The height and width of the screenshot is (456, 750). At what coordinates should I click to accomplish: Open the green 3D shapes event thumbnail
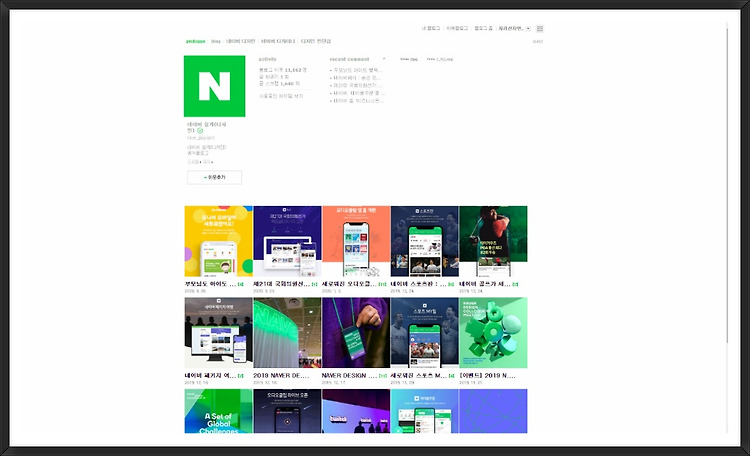tap(493, 333)
